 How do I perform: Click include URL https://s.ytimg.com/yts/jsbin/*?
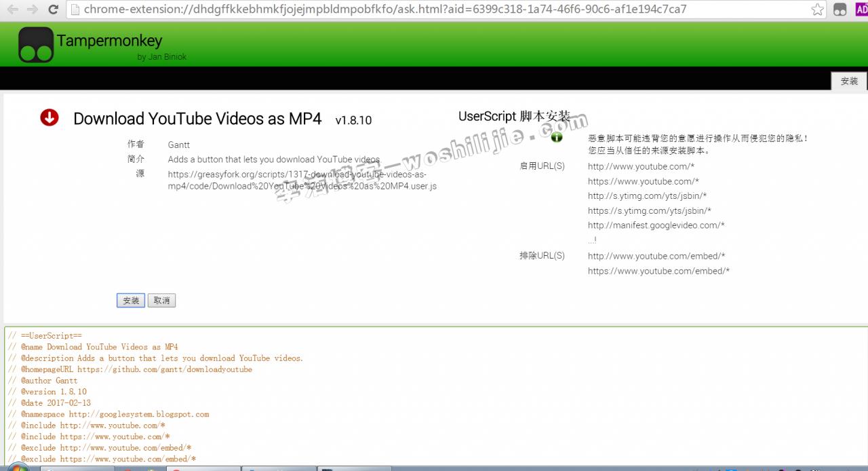click(x=650, y=211)
